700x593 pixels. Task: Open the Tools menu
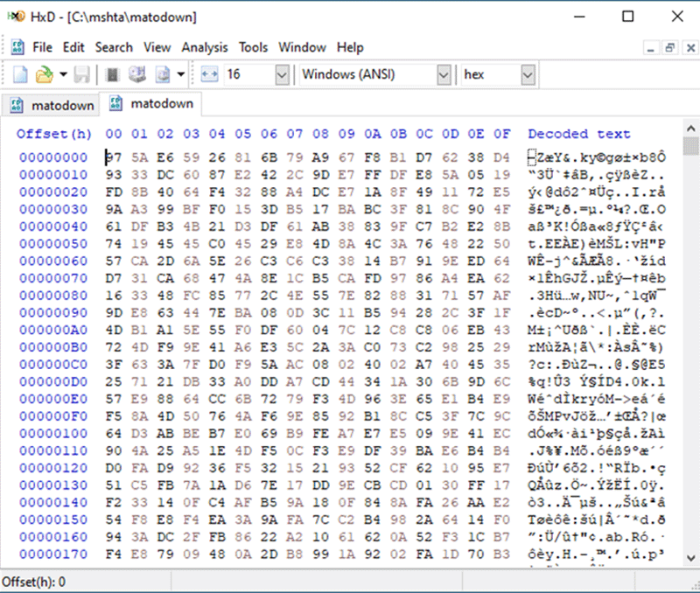pyautogui.click(x=253, y=47)
